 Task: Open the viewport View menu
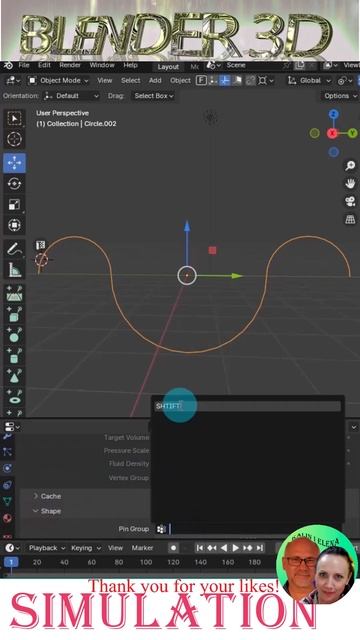pyautogui.click(x=104, y=80)
